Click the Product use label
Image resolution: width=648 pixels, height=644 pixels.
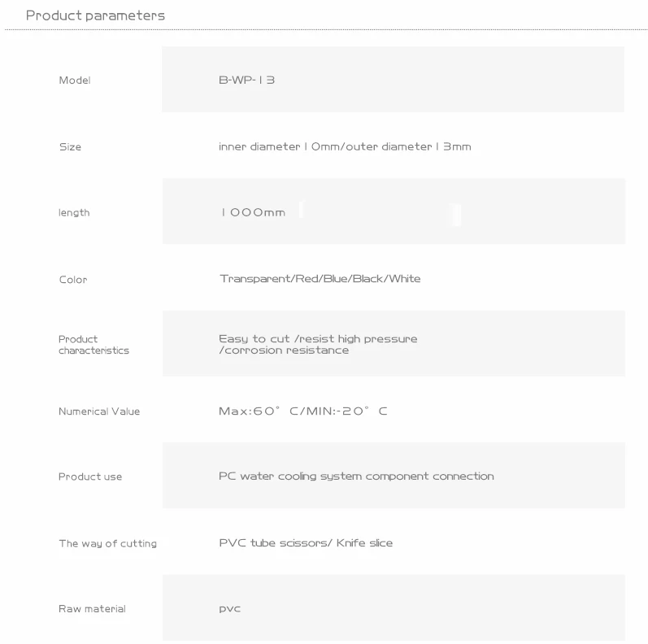(x=90, y=476)
